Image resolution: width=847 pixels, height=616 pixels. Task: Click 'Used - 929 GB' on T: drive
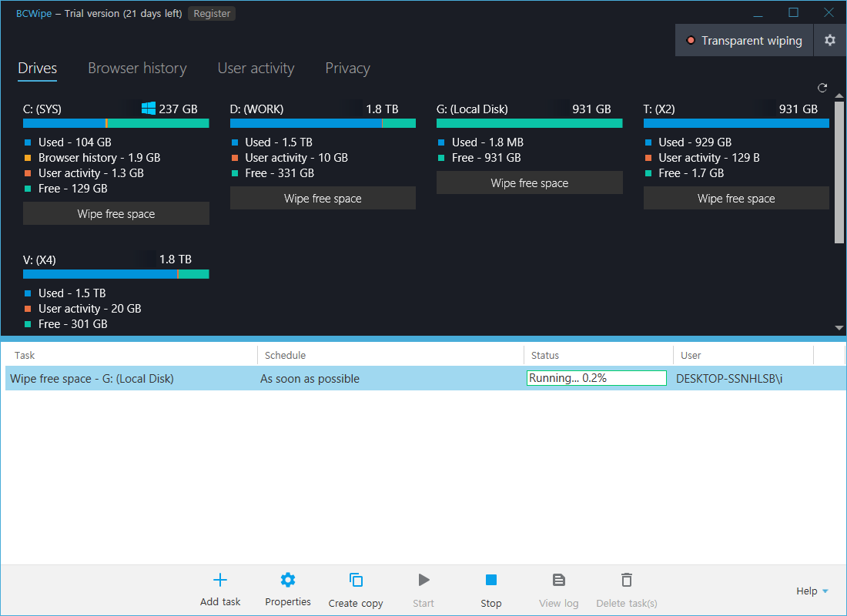[x=695, y=142]
